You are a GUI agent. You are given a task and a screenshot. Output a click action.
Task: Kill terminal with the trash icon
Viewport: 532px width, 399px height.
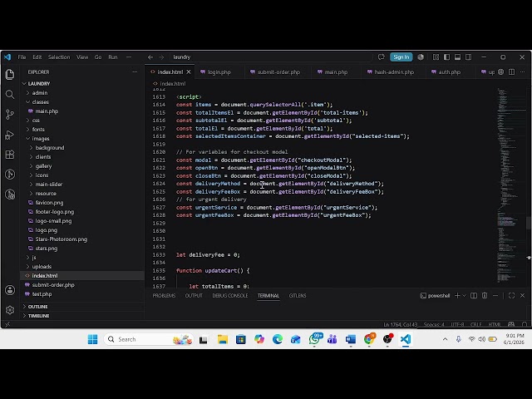click(x=485, y=296)
